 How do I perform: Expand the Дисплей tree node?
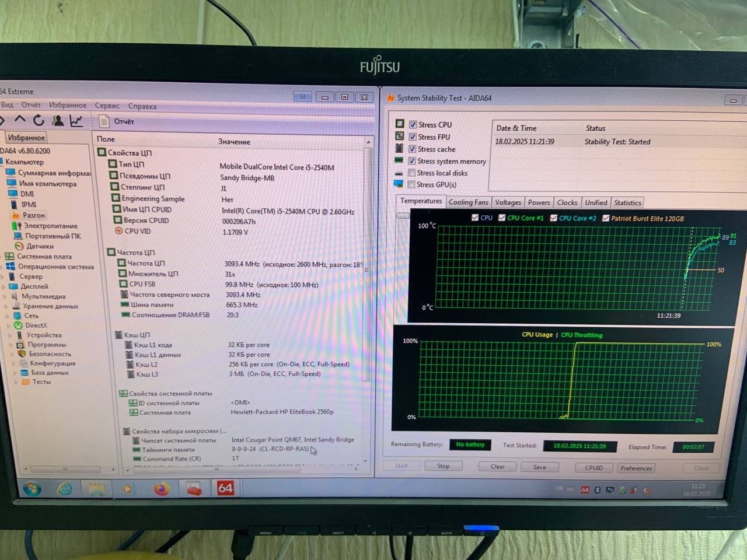coord(4,286)
